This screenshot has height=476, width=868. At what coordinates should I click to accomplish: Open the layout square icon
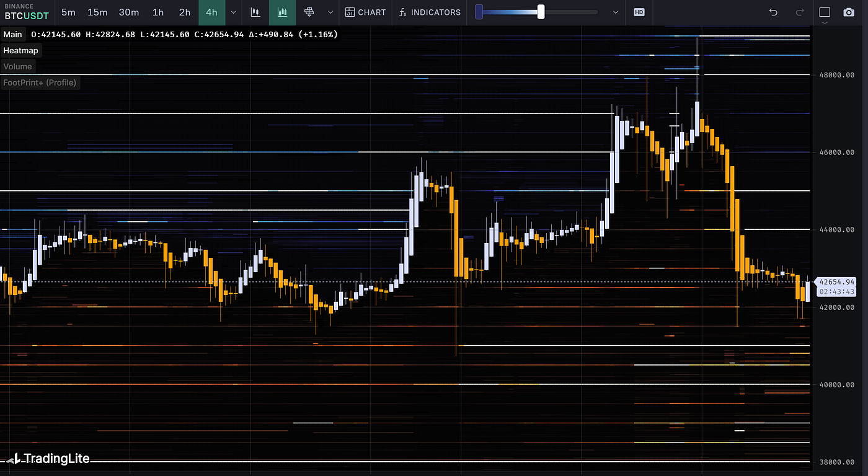[825, 12]
